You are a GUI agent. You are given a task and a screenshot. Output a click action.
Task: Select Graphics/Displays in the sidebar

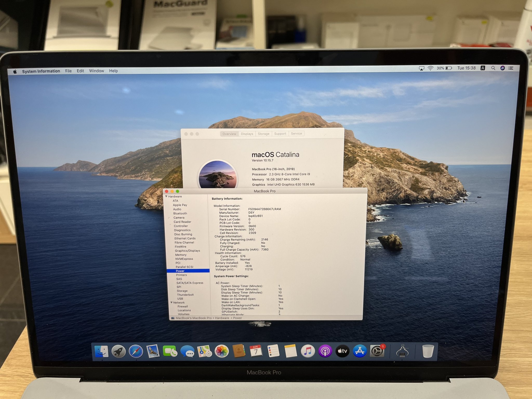(x=187, y=251)
